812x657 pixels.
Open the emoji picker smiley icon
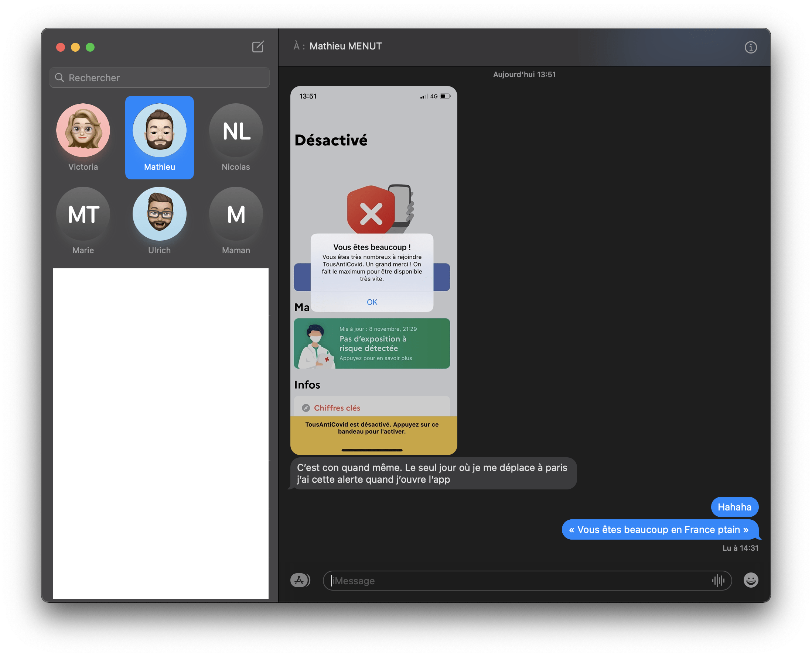[750, 580]
